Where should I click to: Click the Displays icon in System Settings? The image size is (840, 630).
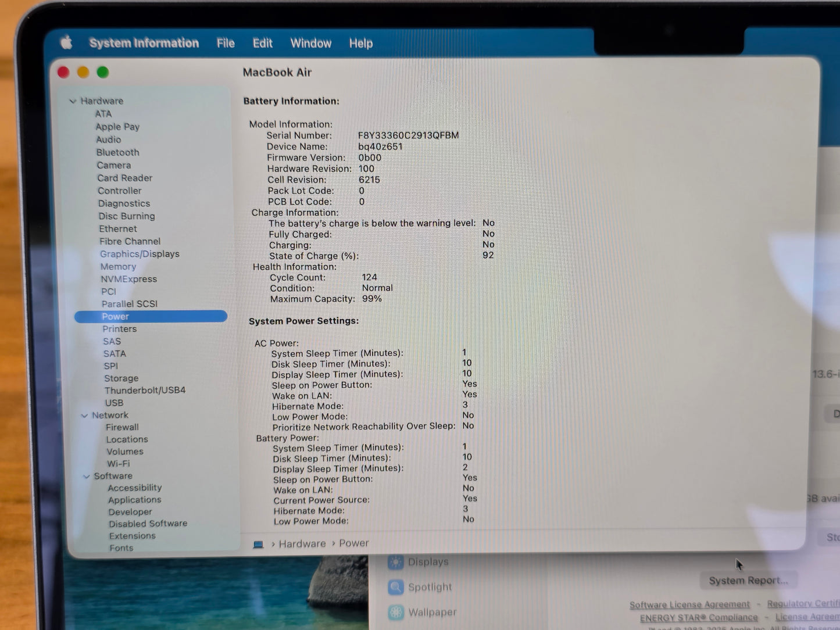pos(396,562)
